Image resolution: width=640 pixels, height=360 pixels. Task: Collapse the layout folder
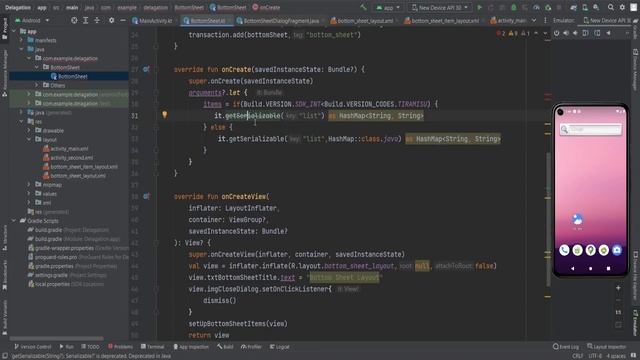coord(29,140)
